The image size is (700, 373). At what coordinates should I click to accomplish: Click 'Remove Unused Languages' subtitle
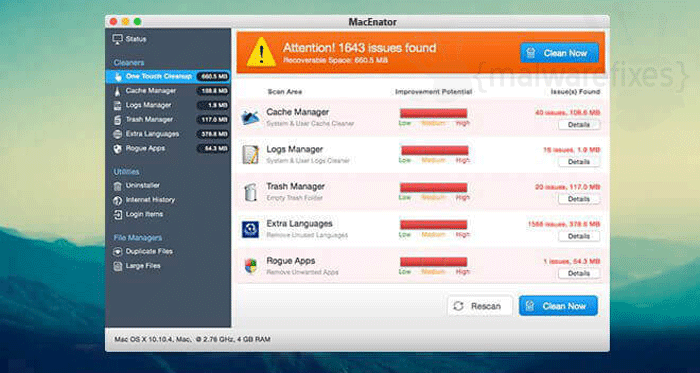click(x=307, y=235)
